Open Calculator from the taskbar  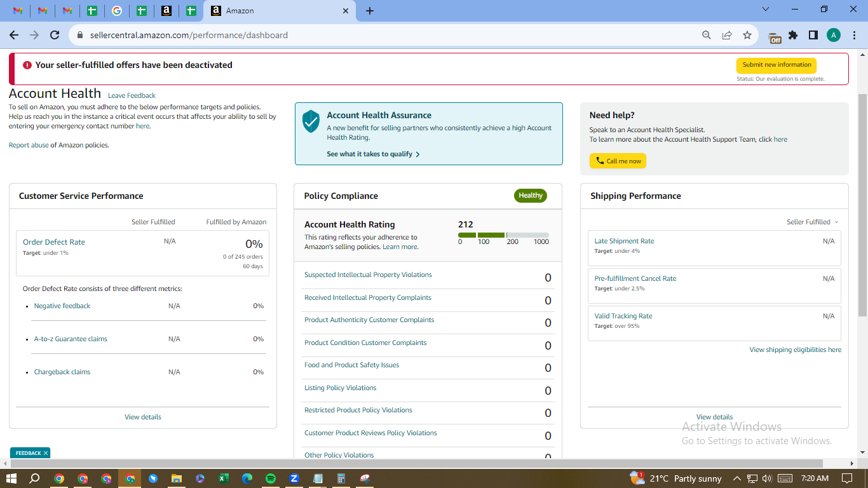click(341, 478)
